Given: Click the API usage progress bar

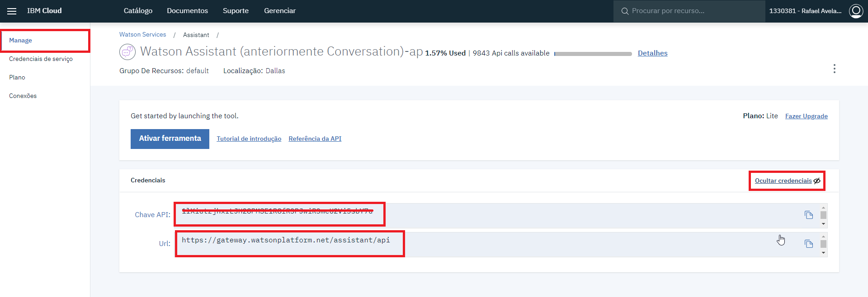Looking at the screenshot, I should point(593,54).
